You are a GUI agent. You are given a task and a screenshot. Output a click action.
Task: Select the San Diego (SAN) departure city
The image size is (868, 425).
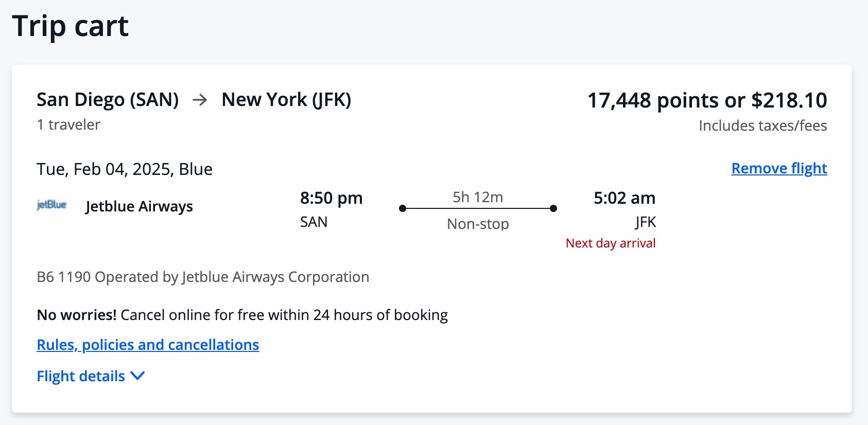(x=107, y=99)
